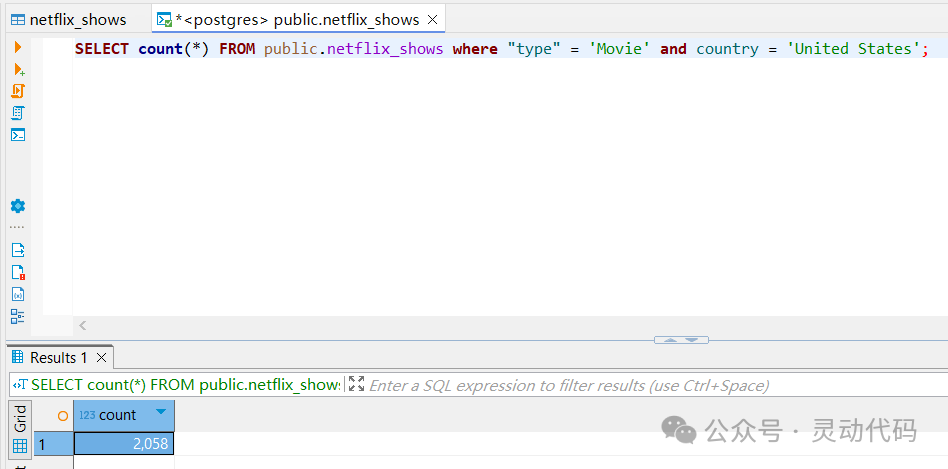Close the Results 1 tab
Viewport: 948px width, 469px height.
coord(102,358)
